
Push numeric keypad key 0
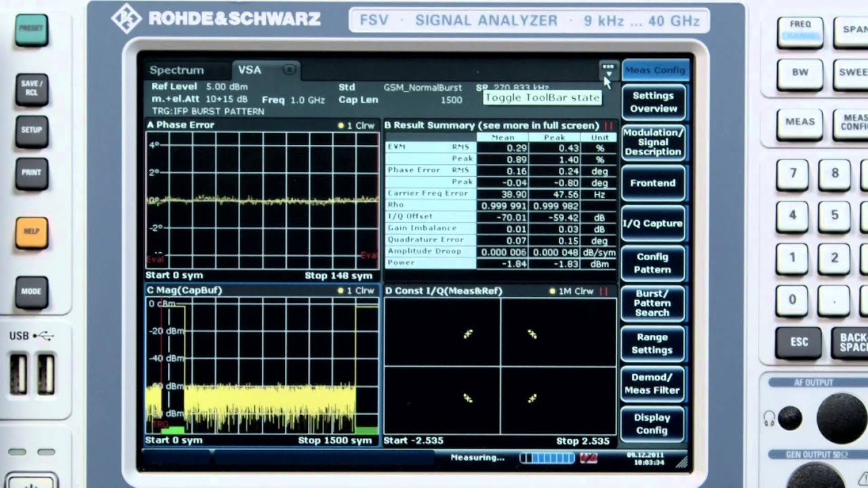[x=793, y=300]
